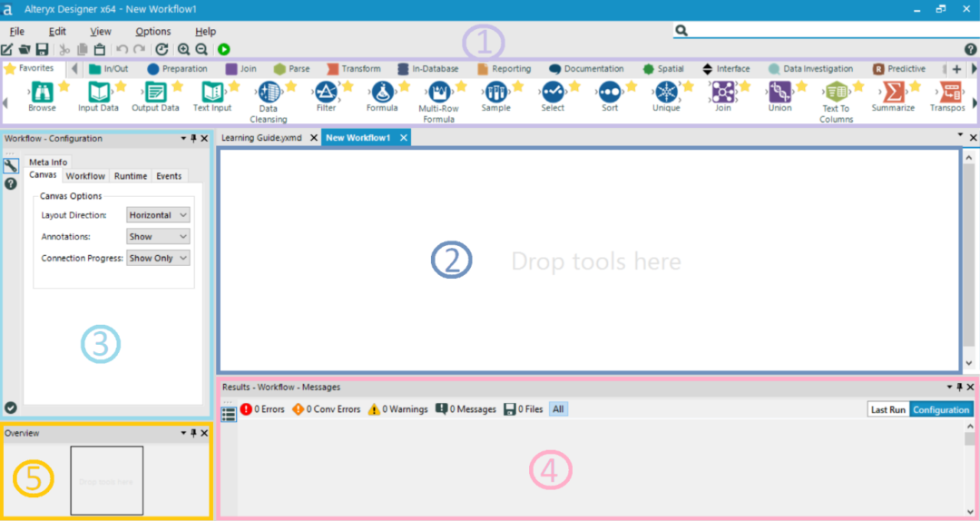
Task: Save the workflow with the disk icon
Action: [x=42, y=49]
